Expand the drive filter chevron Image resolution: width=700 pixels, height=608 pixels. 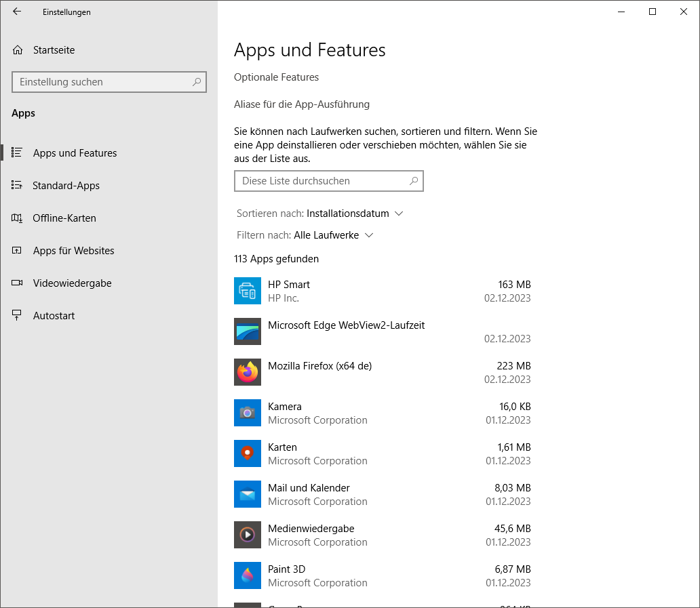click(x=369, y=235)
